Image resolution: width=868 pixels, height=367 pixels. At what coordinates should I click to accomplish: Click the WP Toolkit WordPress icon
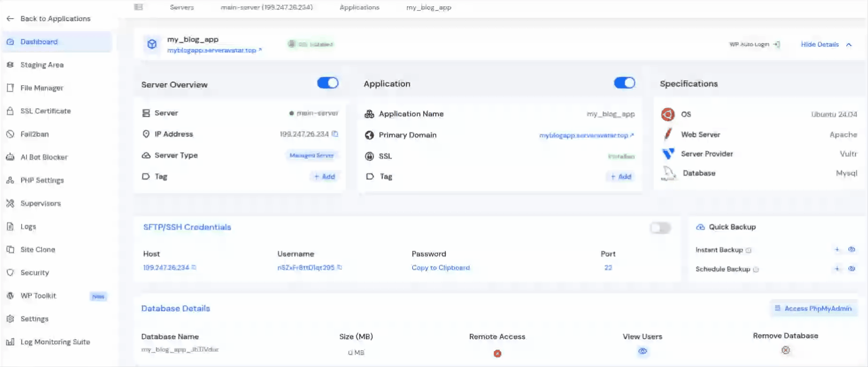click(x=10, y=296)
